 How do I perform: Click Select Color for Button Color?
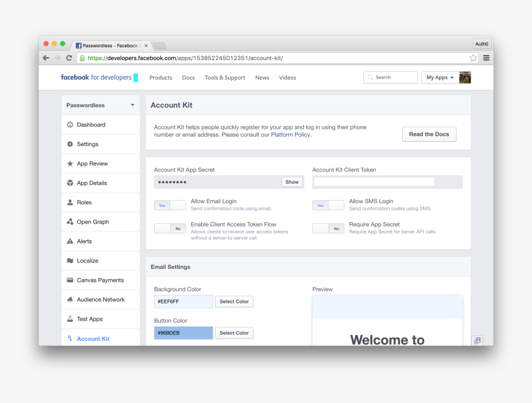[x=234, y=333]
